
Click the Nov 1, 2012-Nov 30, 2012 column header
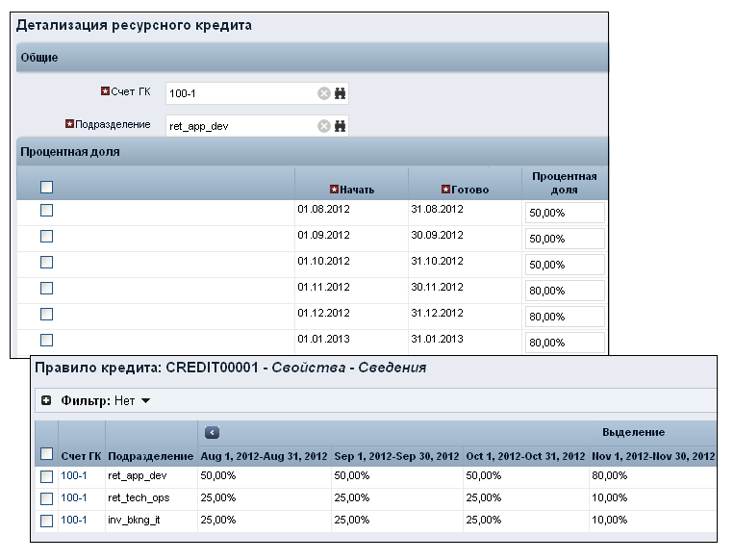click(x=653, y=456)
